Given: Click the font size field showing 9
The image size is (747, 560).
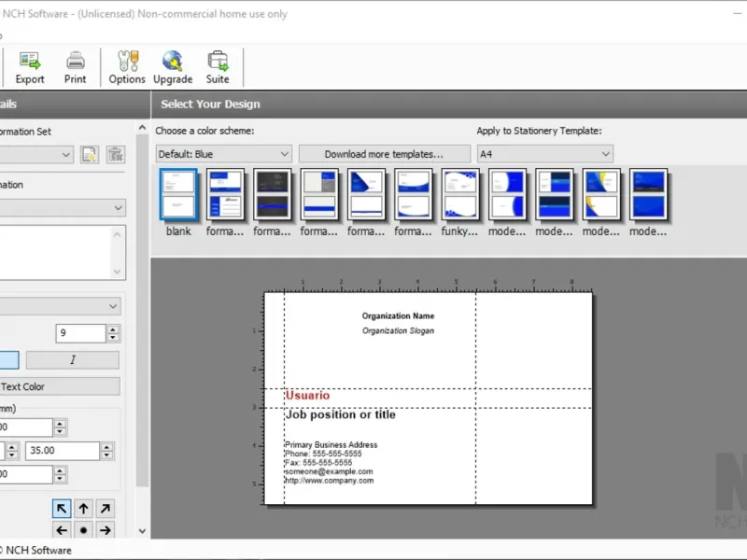Looking at the screenshot, I should coord(80,333).
